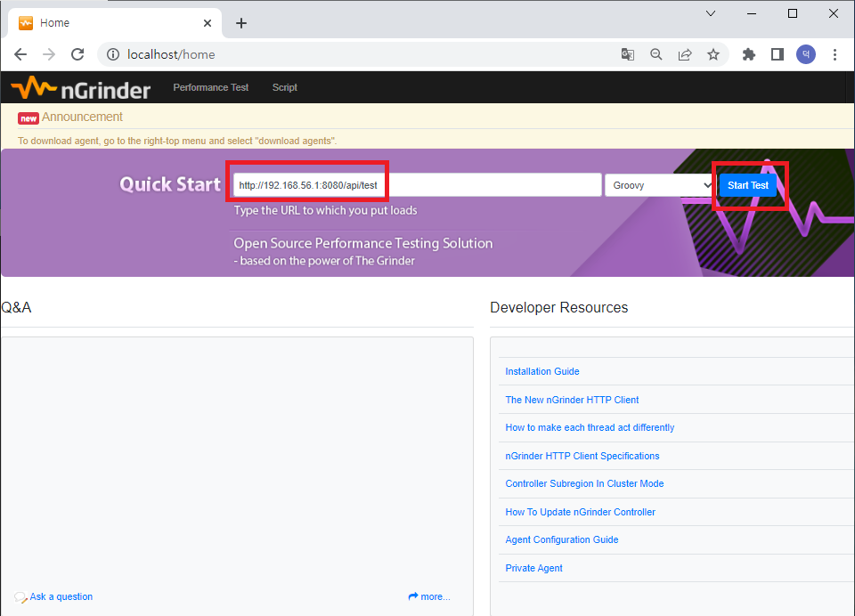Open the Chrome profile avatar
Screen dimensions: 855x616
coord(806,54)
